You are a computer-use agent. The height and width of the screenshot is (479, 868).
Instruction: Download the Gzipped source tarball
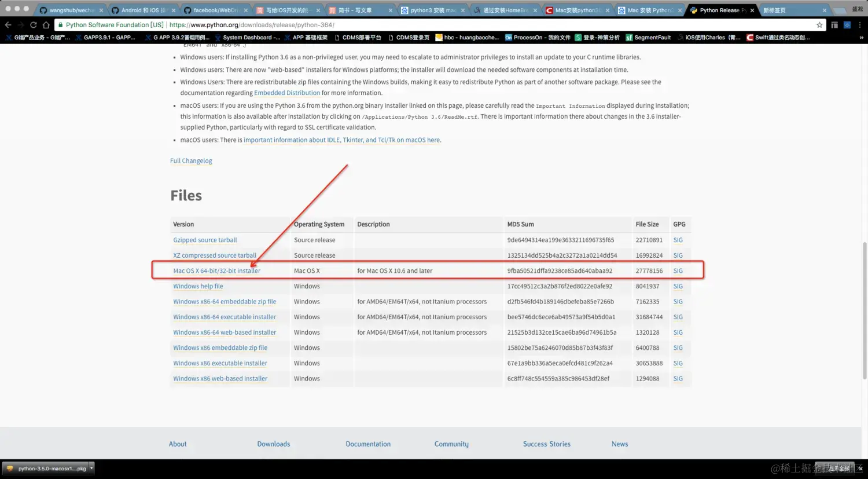click(205, 240)
